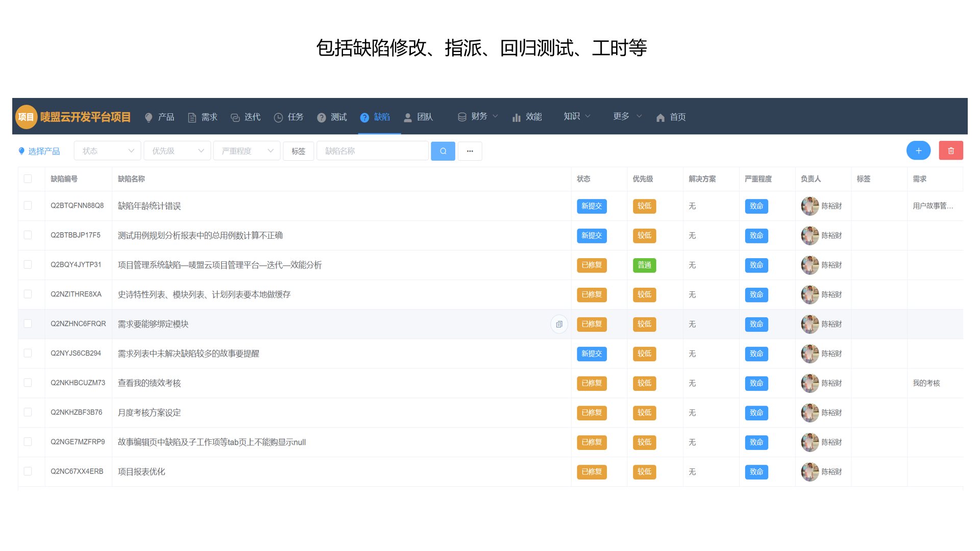Click the search magnifier icon beside 缺陷名称

point(443,151)
